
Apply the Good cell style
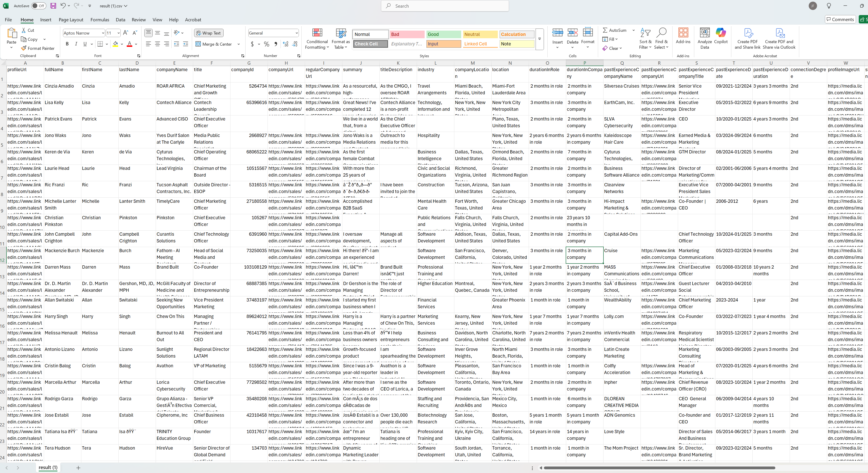tap(443, 34)
